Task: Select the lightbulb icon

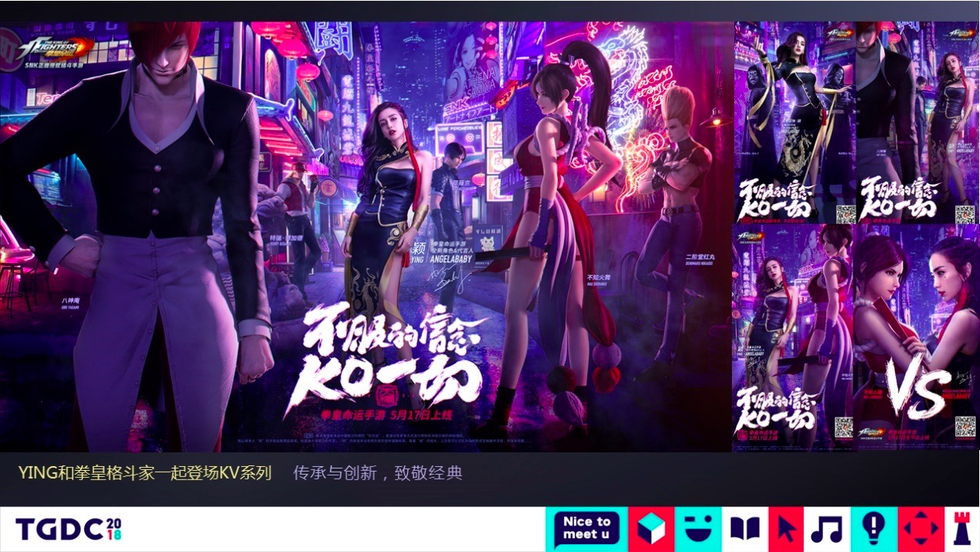Action: tap(873, 529)
